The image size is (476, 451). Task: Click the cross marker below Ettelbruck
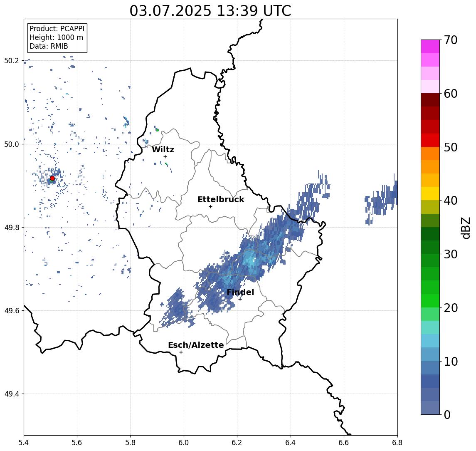210,207
